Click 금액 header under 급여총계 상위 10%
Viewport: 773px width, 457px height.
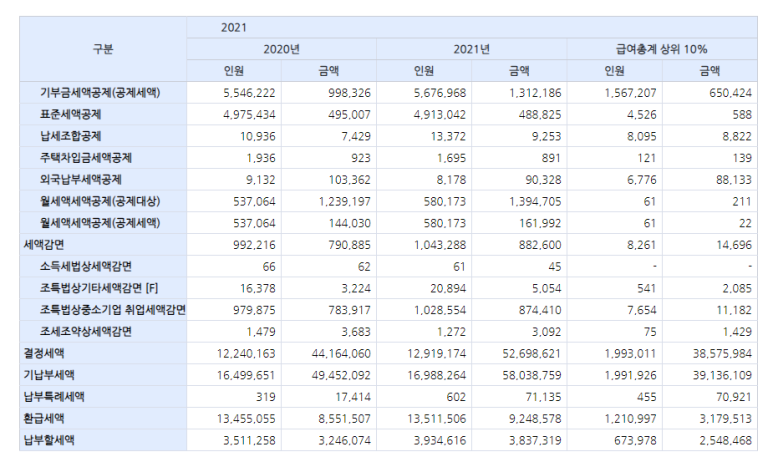pyautogui.click(x=709, y=71)
